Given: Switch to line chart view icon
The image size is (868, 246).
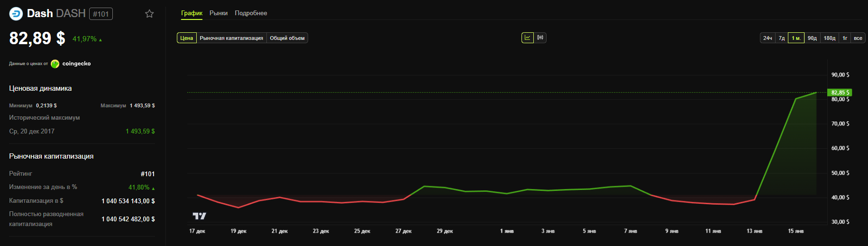Looking at the screenshot, I should click(x=528, y=38).
